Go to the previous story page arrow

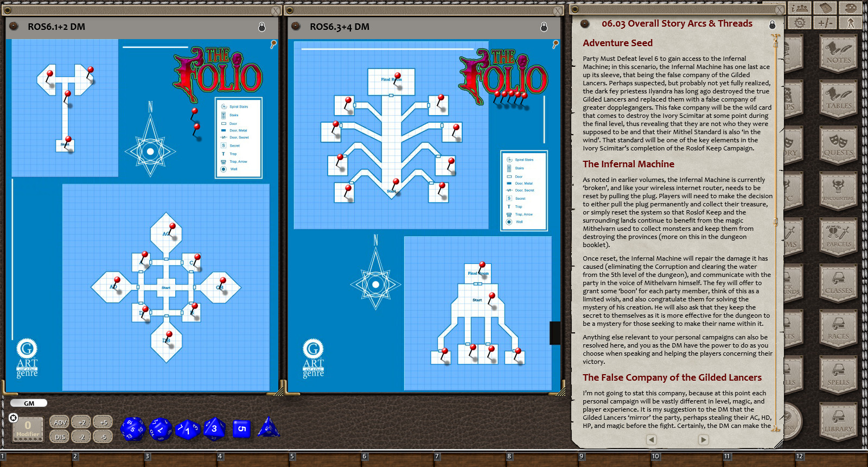pos(652,440)
